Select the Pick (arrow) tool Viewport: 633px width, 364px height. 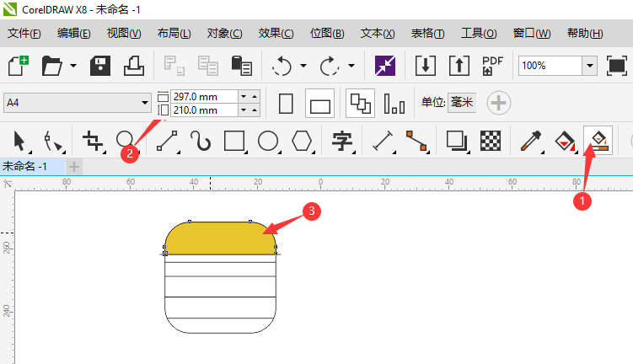click(x=19, y=140)
